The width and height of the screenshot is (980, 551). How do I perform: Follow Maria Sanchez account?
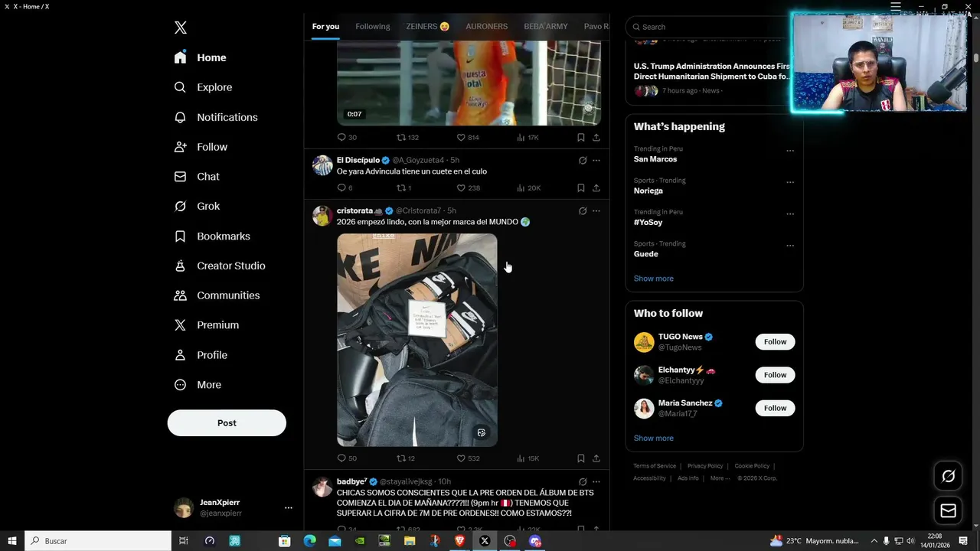click(x=775, y=408)
